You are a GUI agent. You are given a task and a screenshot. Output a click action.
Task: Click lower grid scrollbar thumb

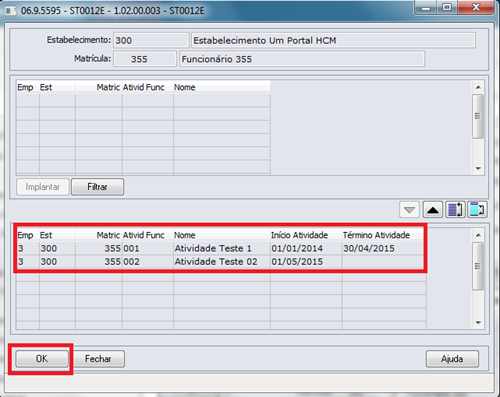point(478,266)
